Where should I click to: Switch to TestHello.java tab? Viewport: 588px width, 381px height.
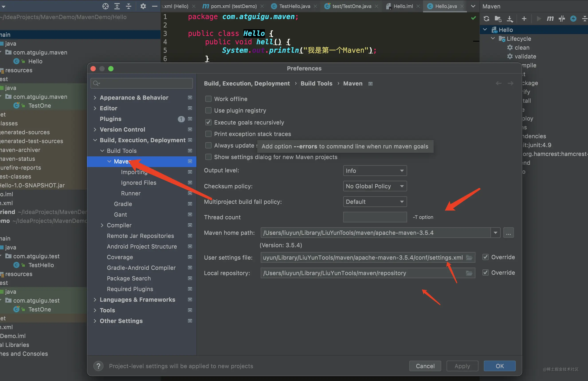(294, 6)
